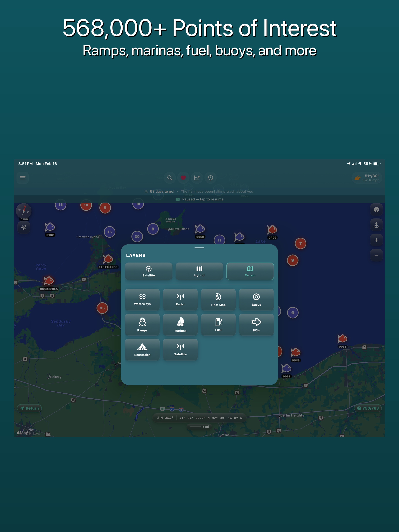The height and width of the screenshot is (532, 399).
Task: Expand red cluster 35
Action: point(102,308)
